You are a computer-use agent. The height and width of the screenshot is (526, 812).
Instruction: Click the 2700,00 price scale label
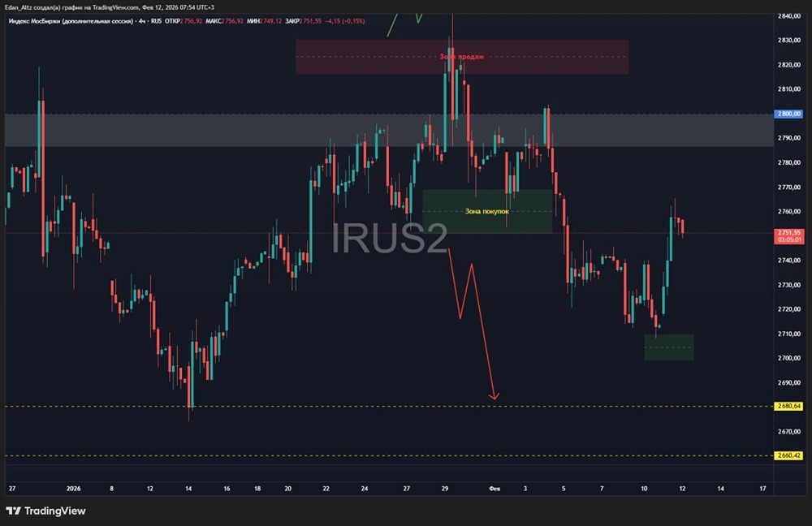788,358
